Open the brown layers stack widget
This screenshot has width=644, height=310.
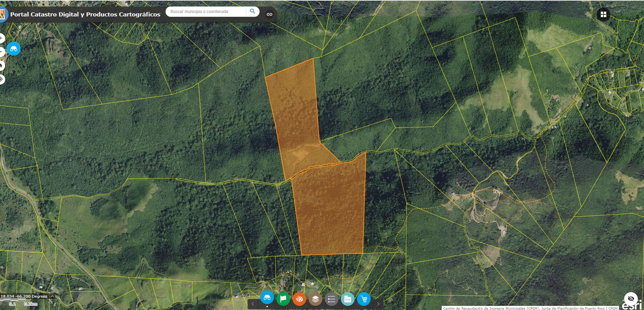315,299
